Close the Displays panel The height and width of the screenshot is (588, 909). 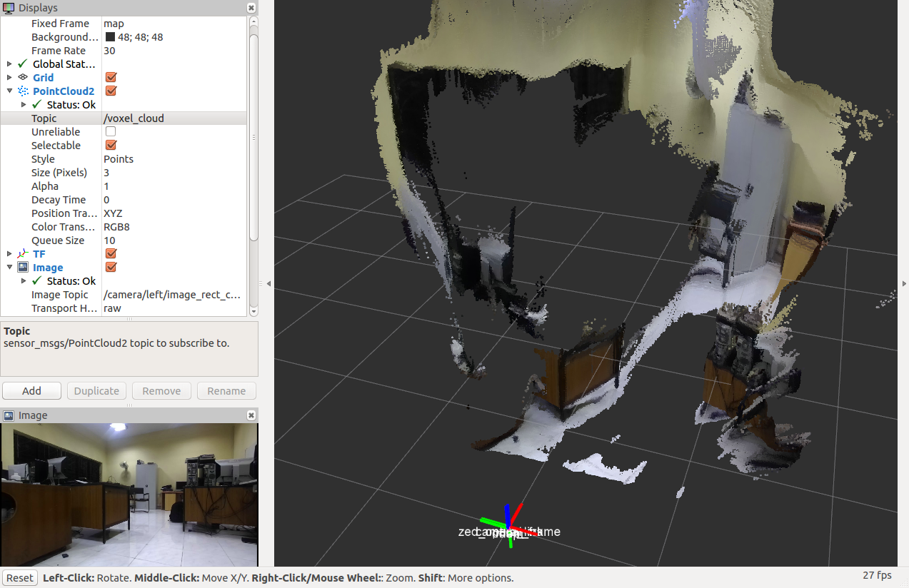(x=251, y=8)
